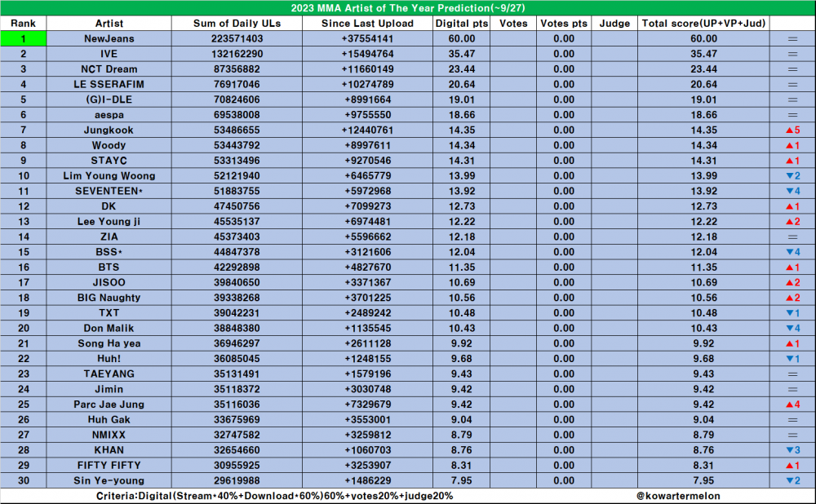Select the Jungkook artist cell

pyautogui.click(x=109, y=130)
